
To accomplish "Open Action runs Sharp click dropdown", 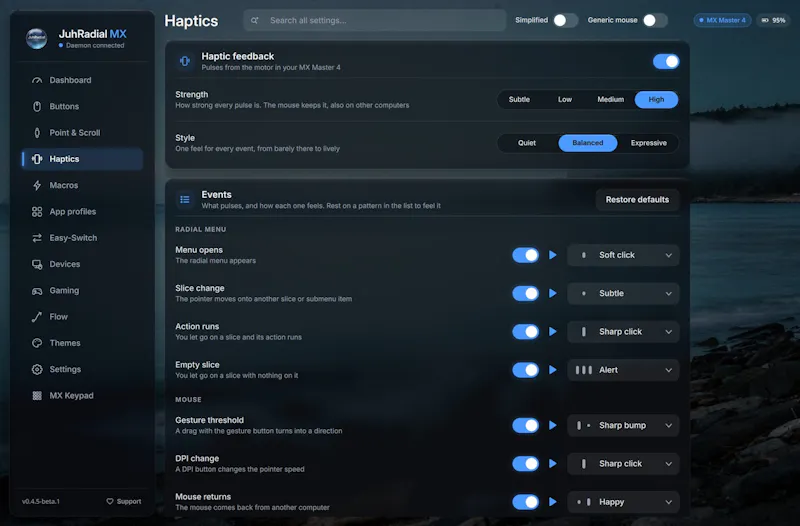I will [x=623, y=332].
